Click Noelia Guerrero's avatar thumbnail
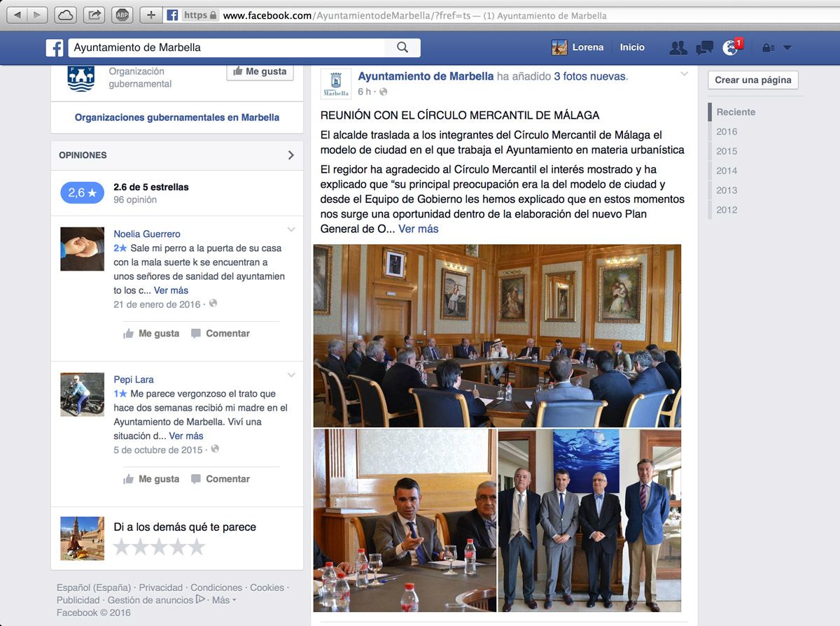The width and height of the screenshot is (840, 626). 82,249
